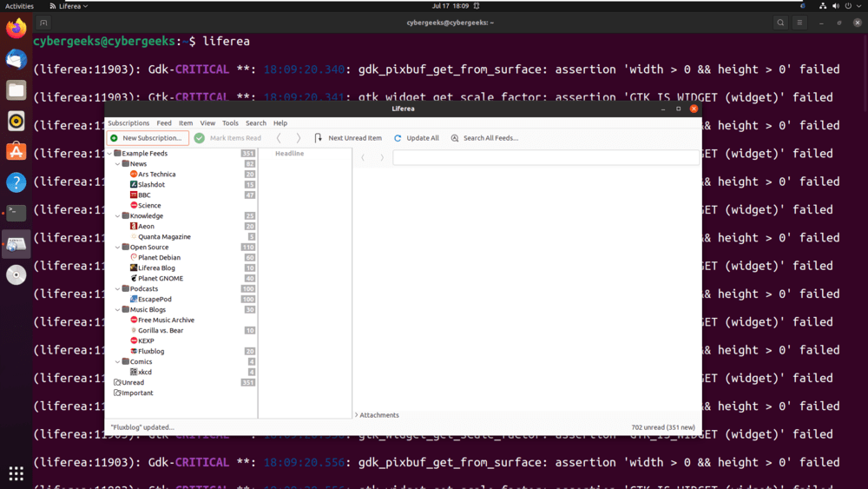Click the URL input field in item pane
This screenshot has width=868, height=489.
(x=546, y=158)
